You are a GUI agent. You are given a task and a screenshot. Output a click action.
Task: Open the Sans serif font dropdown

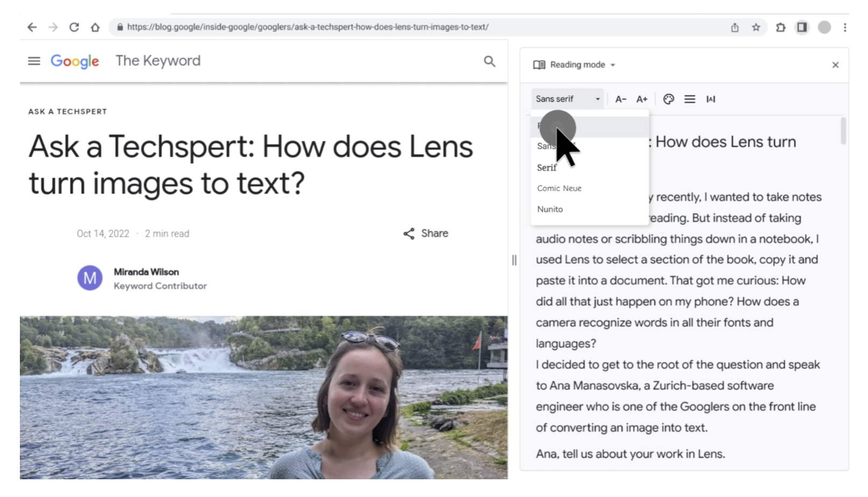[x=568, y=99]
